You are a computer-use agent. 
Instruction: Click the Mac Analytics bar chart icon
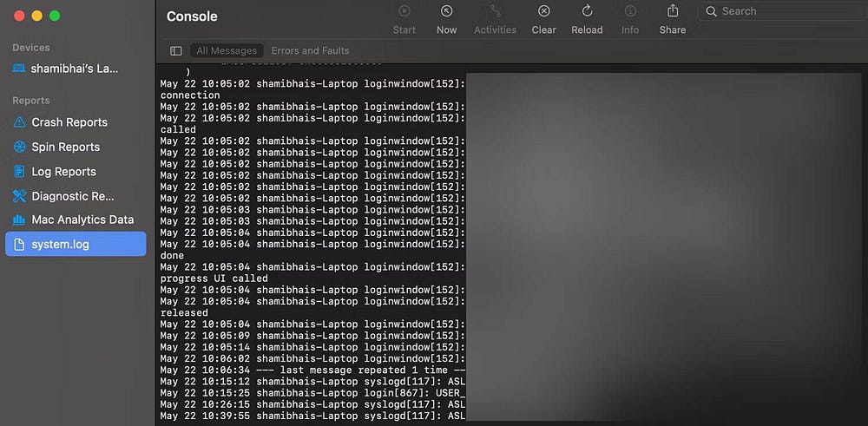19,220
